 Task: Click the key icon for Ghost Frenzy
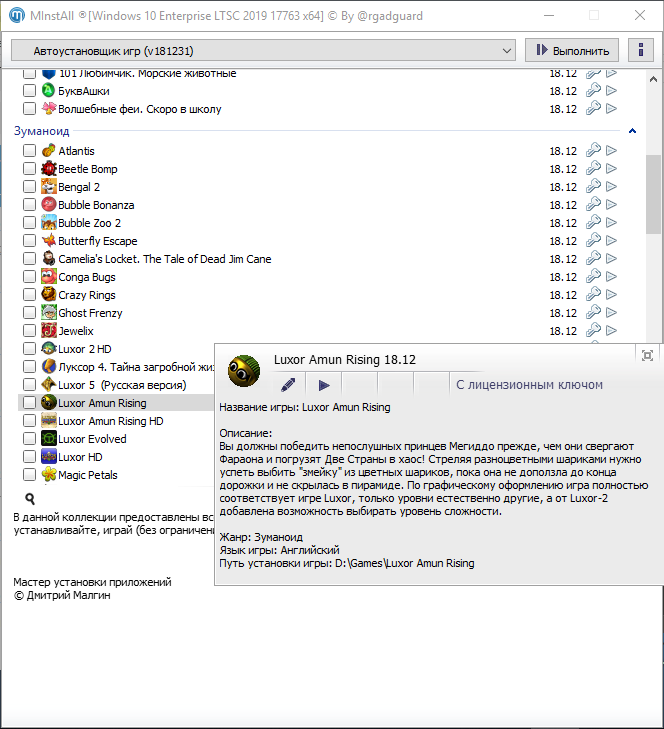(x=593, y=312)
